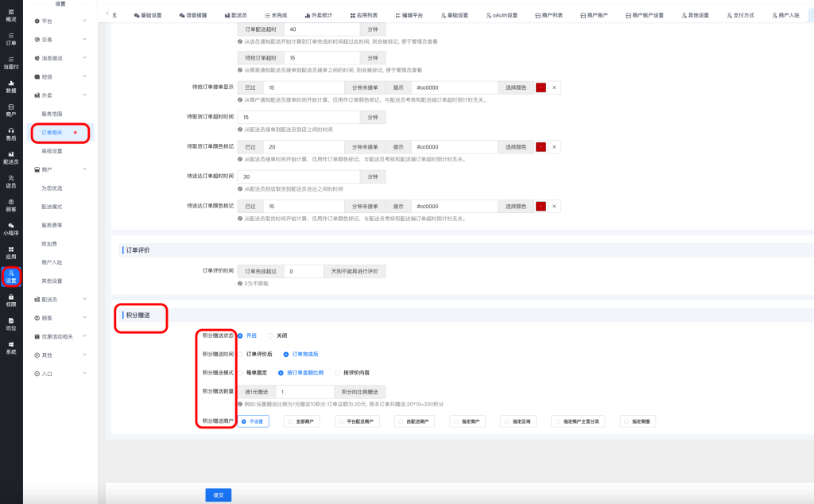Choose 订单评价后 for 积分赠送时间
814x504 pixels.
click(242, 354)
